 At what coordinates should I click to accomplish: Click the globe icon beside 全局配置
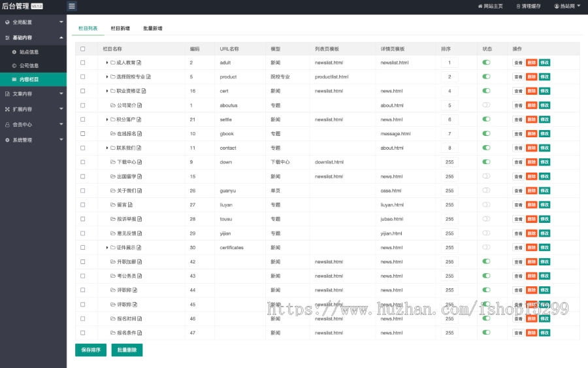(7, 22)
